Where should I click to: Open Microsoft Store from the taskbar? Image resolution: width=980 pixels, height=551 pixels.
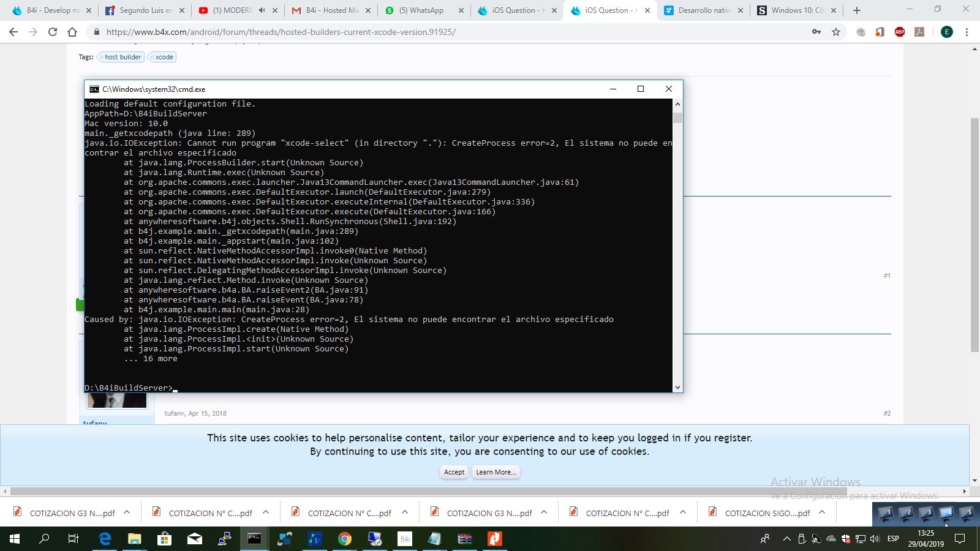click(x=164, y=539)
